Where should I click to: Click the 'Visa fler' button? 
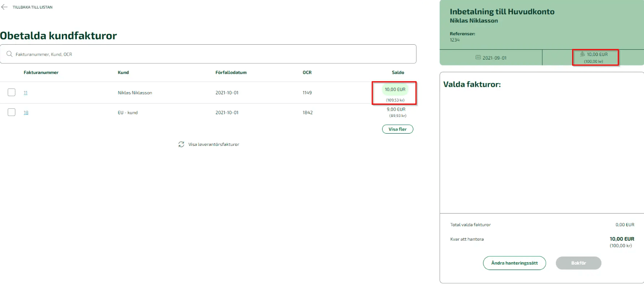tap(398, 129)
